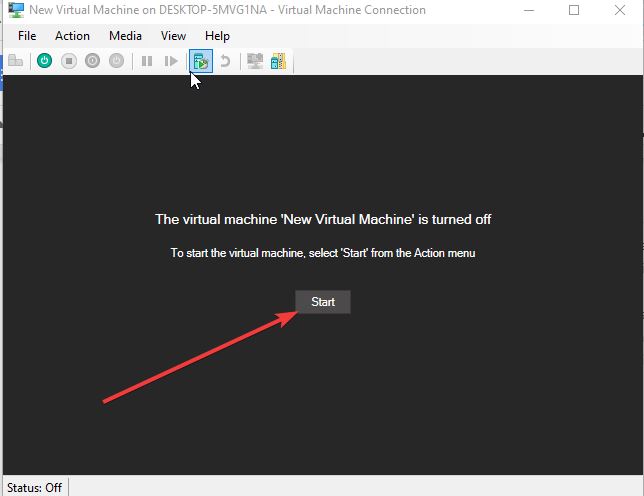The height and width of the screenshot is (496, 644).
Task: Open the View menu
Action: click(x=173, y=36)
